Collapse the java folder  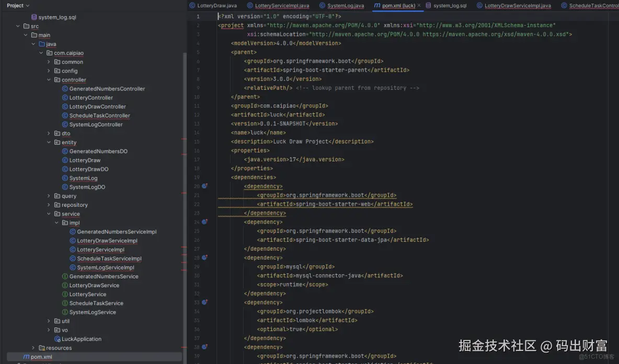click(x=33, y=44)
